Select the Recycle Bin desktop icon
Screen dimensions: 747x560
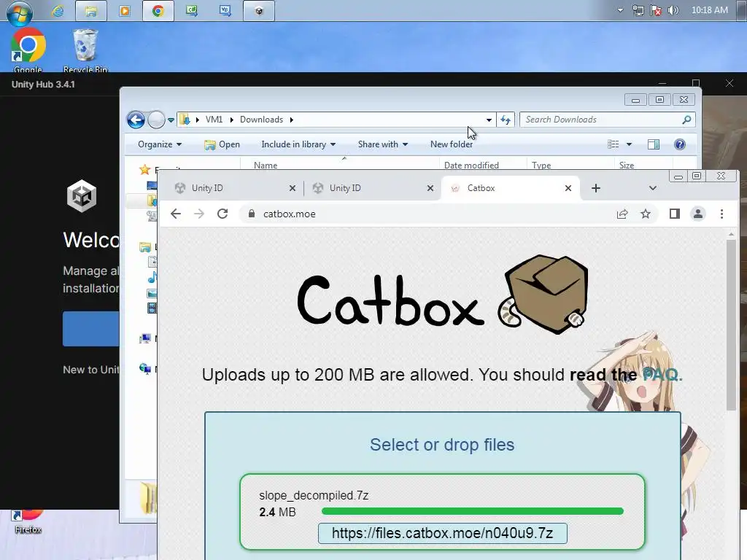coord(85,50)
